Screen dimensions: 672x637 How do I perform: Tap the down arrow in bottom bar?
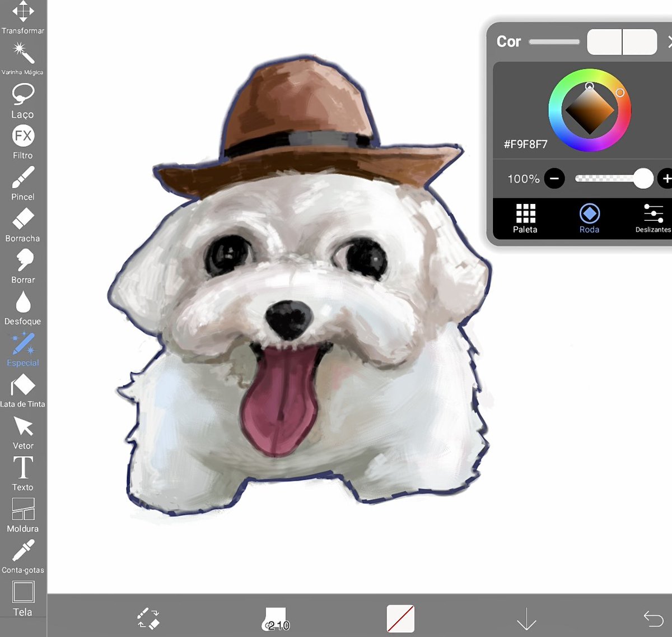click(x=526, y=619)
